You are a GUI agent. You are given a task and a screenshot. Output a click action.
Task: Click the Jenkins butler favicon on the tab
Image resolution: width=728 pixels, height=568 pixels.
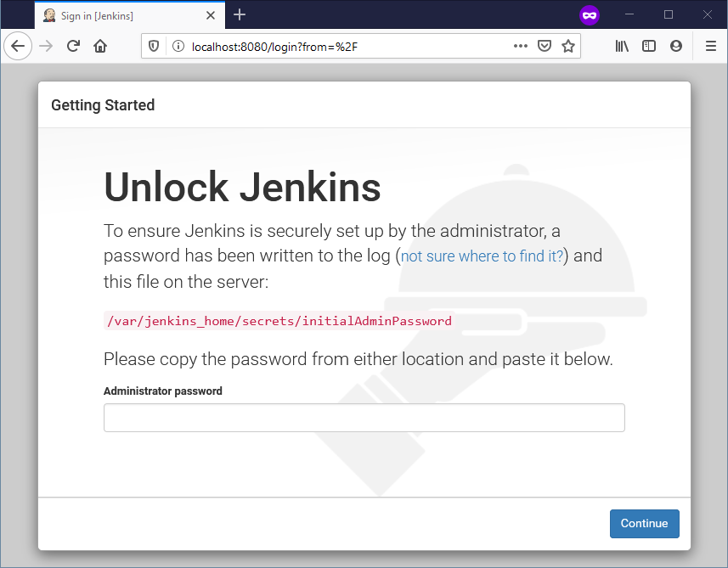point(49,14)
